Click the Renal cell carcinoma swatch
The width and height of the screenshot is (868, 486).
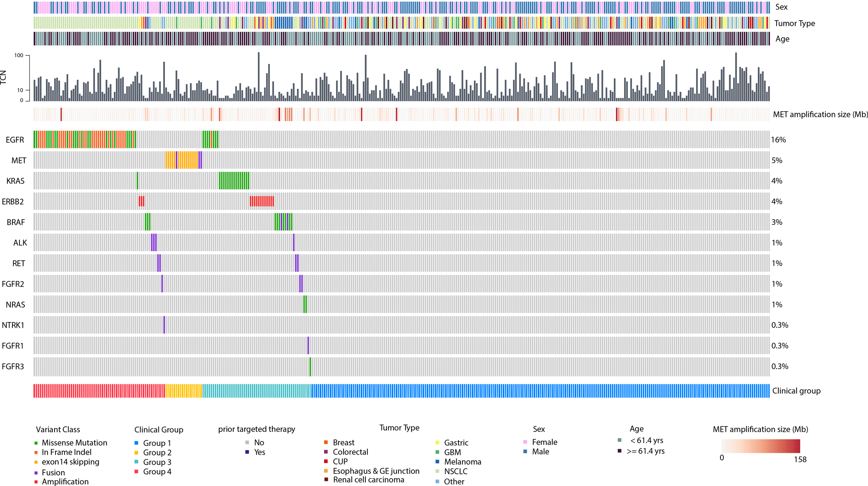pos(326,480)
